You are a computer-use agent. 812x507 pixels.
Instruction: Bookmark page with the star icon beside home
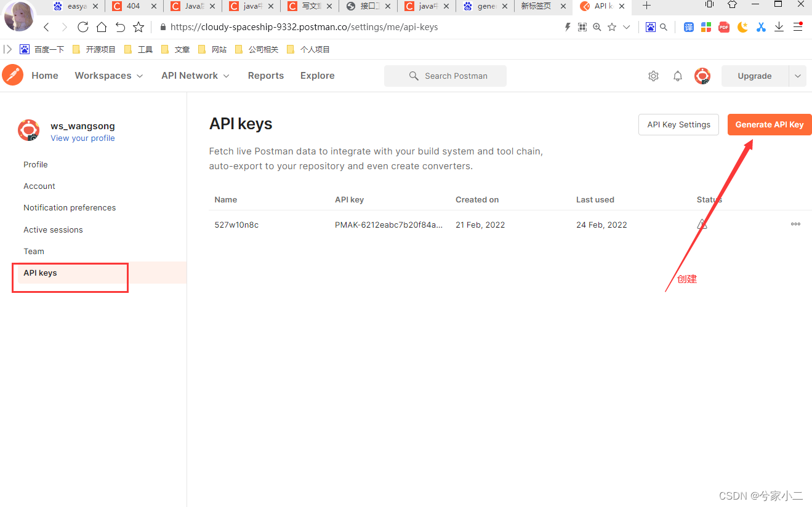tap(139, 27)
